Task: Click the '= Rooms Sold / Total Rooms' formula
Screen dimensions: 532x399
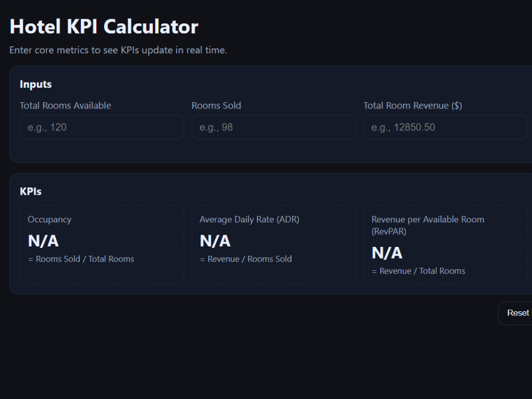Action: [81, 259]
